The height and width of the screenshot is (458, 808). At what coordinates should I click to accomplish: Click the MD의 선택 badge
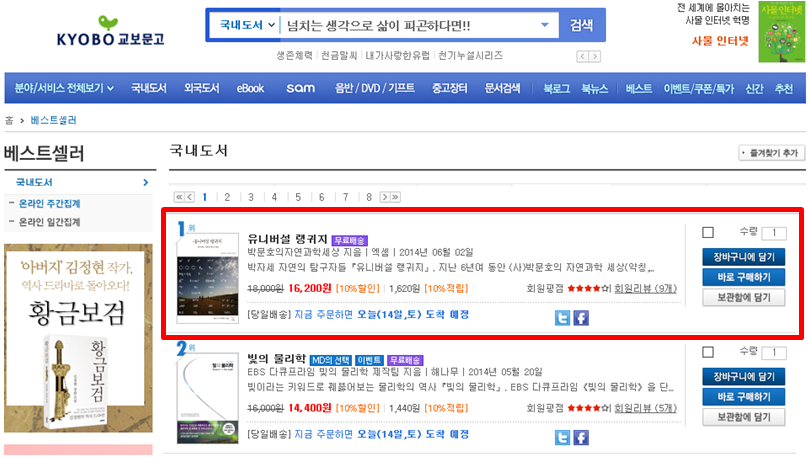coord(330,360)
